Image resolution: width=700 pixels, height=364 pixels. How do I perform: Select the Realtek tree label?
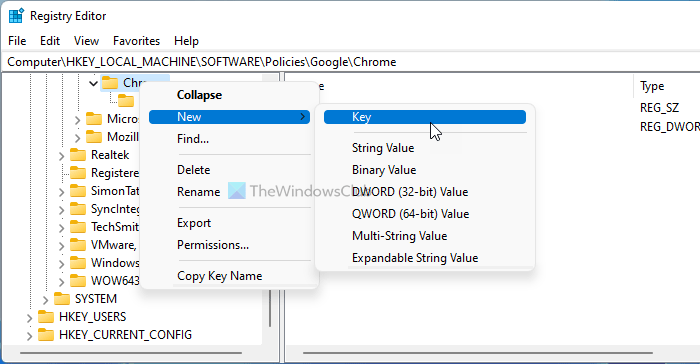click(110, 155)
